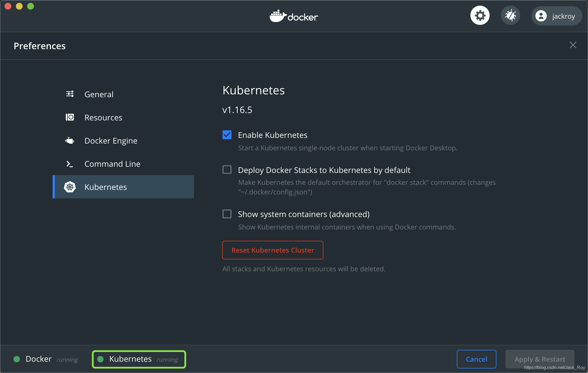Click the yellow minimize window button

pyautogui.click(x=19, y=6)
